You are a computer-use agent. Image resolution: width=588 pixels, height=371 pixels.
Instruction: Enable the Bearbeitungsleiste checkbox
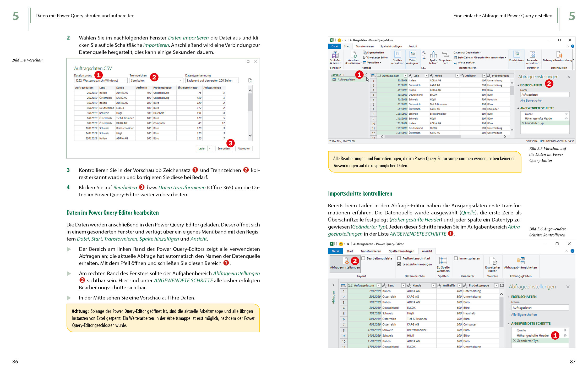[x=363, y=258]
